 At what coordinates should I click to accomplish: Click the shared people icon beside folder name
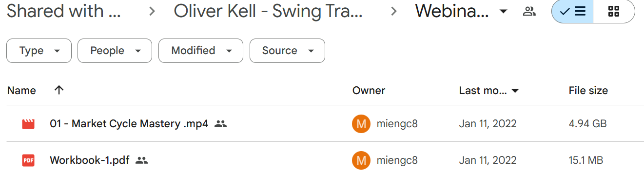coord(529,12)
